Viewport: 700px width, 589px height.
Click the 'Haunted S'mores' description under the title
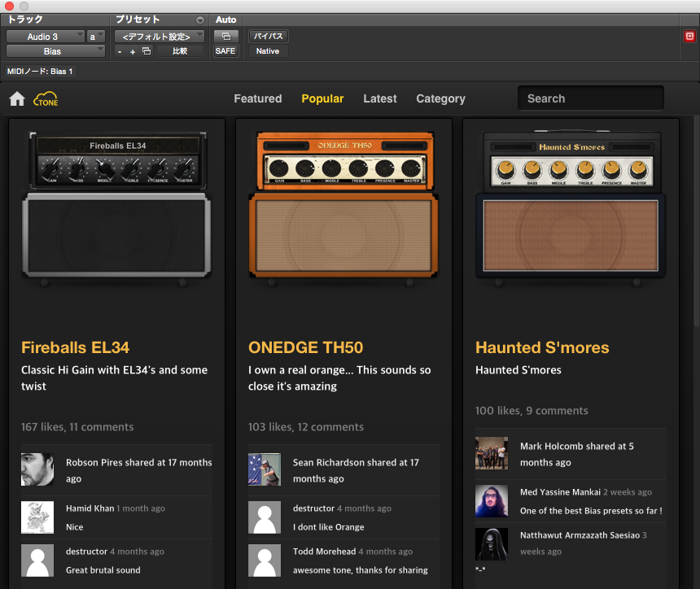[518, 370]
